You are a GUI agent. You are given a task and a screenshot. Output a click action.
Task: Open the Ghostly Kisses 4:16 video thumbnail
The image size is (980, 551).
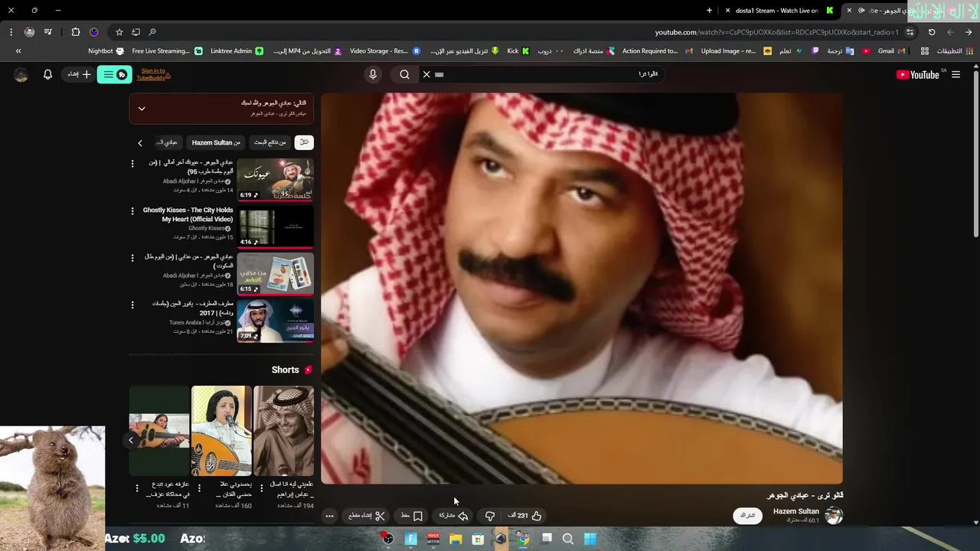[275, 227]
